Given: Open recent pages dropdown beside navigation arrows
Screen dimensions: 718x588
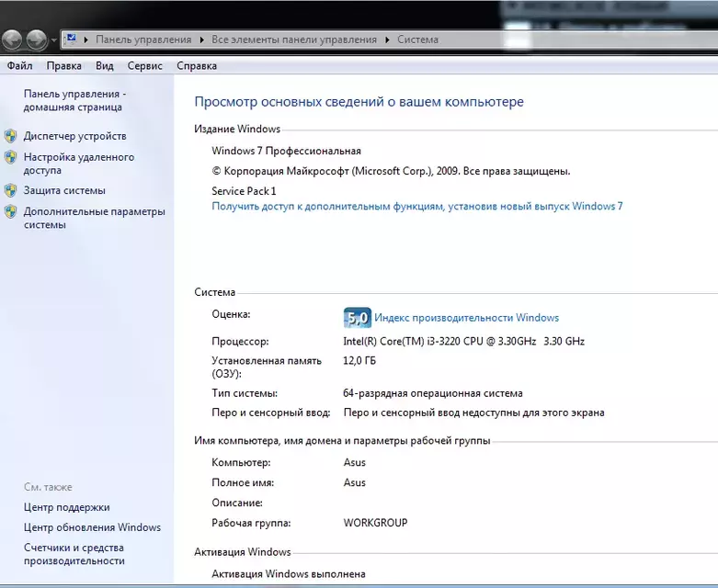Looking at the screenshot, I should point(53,40).
